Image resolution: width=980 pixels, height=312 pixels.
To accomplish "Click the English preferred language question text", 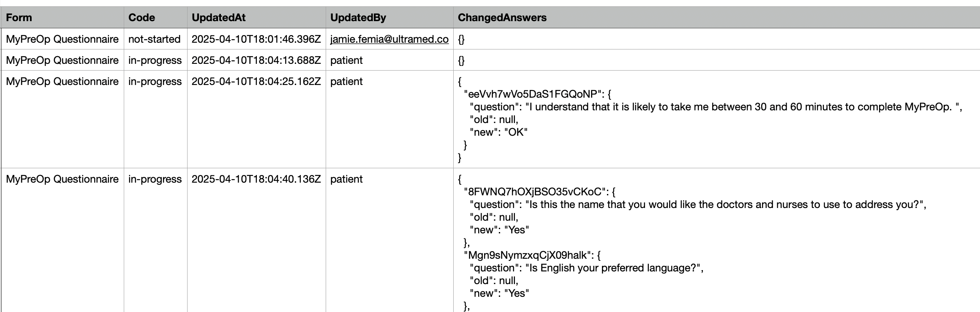I will pos(615,268).
